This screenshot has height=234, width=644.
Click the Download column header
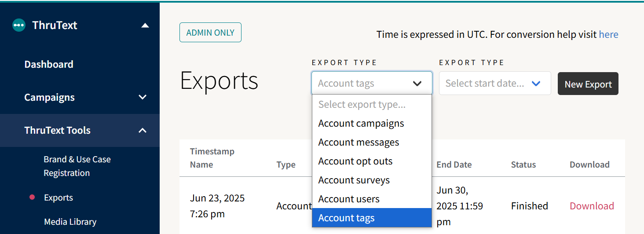(589, 165)
